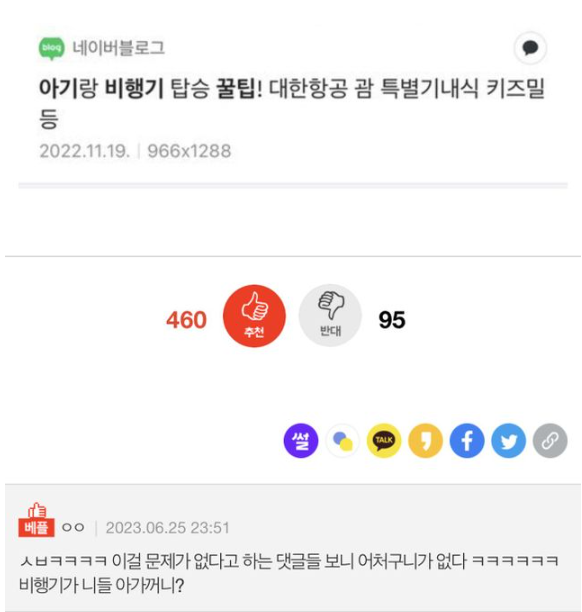
Task: Share post on Facebook
Action: (467, 441)
